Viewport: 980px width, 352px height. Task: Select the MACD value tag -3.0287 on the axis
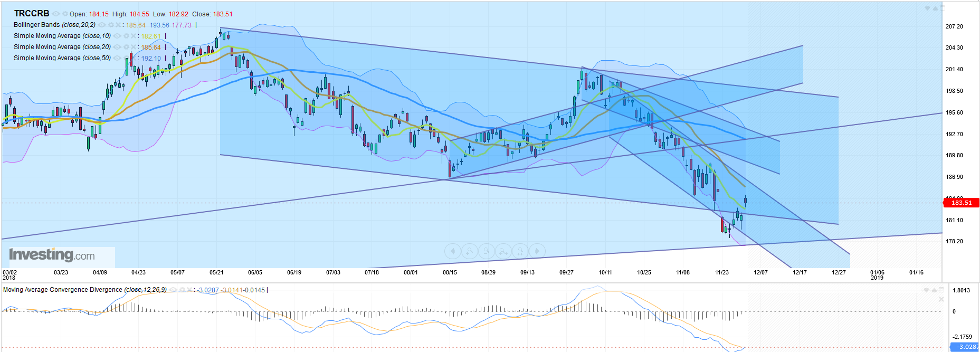pos(965,347)
